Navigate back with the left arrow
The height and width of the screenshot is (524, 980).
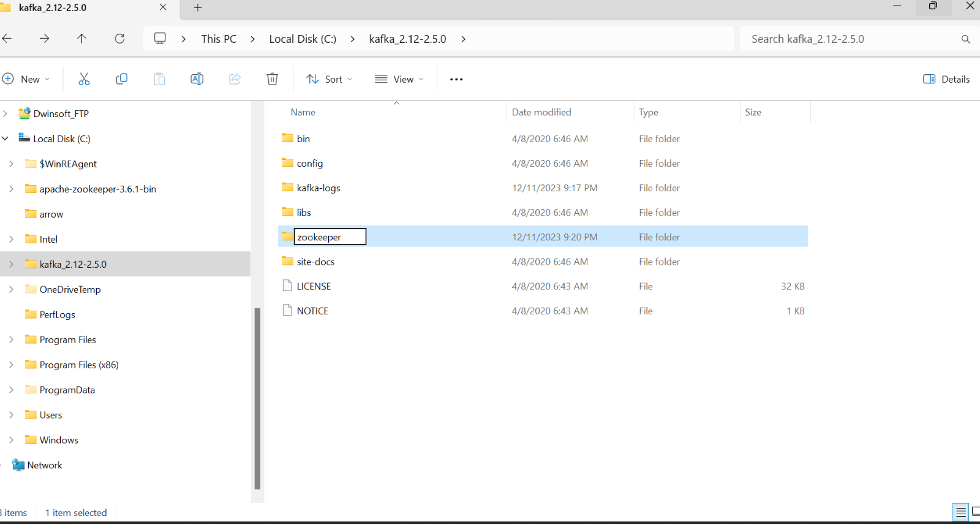click(x=7, y=39)
